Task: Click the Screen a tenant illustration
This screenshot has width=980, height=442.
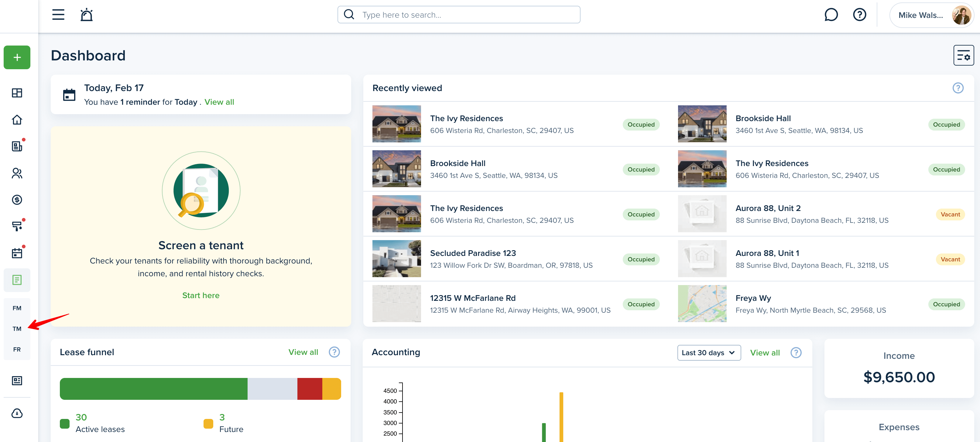Action: pos(201,191)
